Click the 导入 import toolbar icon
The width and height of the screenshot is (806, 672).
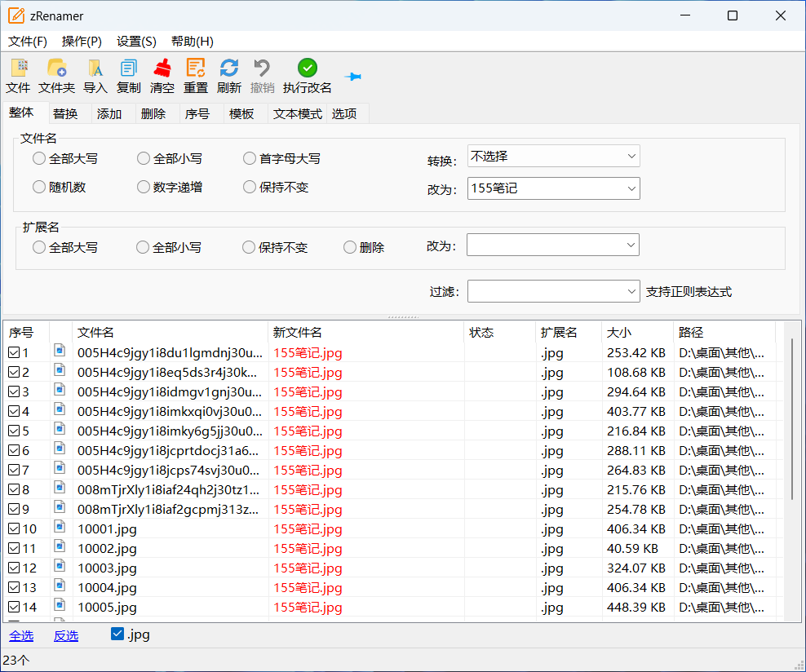pos(95,69)
